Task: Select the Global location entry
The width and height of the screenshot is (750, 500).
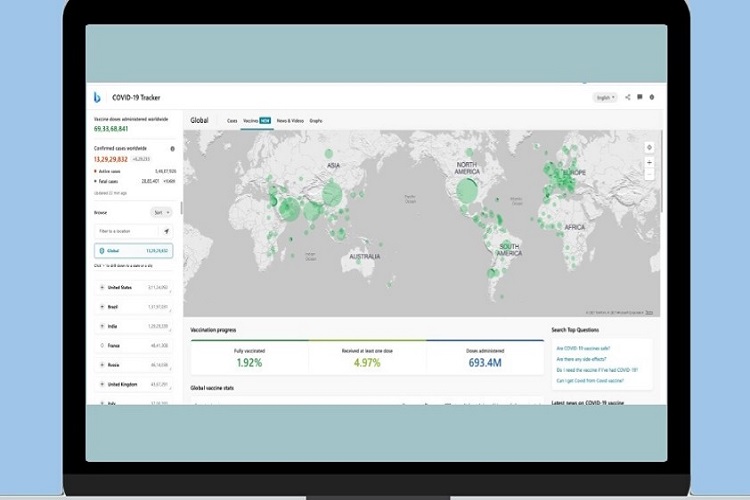Action: 133,251
